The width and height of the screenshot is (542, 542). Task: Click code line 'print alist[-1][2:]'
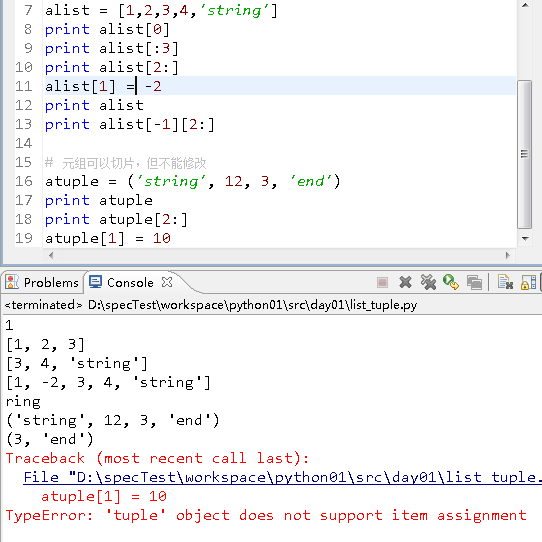pos(130,124)
